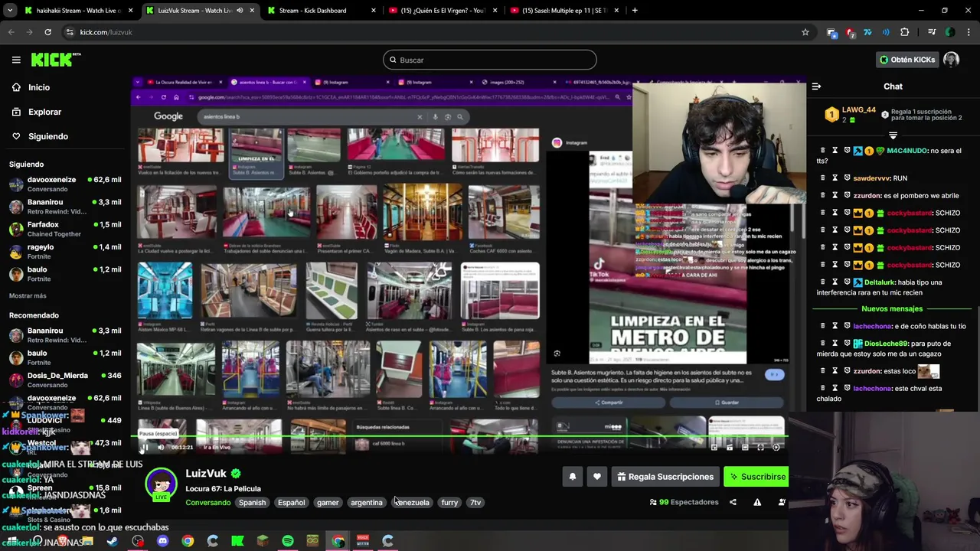Viewport: 980px width, 551px height.
Task: Click the Obtén KICKs button
Action: pyautogui.click(x=906, y=60)
